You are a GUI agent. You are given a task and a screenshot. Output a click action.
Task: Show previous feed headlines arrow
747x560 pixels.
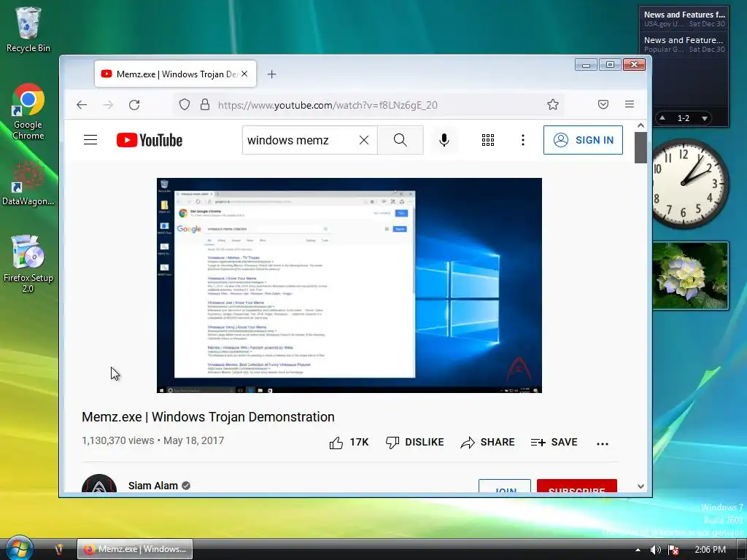(x=662, y=117)
